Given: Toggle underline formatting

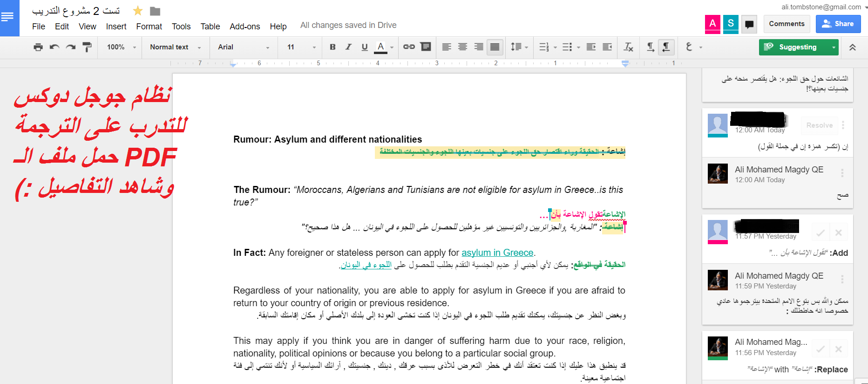Looking at the screenshot, I should (x=365, y=47).
